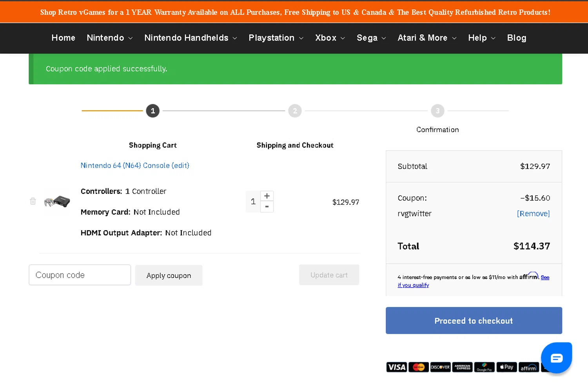Image resolution: width=588 pixels, height=389 pixels.
Task: Click the American Express badge
Action: coord(463,367)
